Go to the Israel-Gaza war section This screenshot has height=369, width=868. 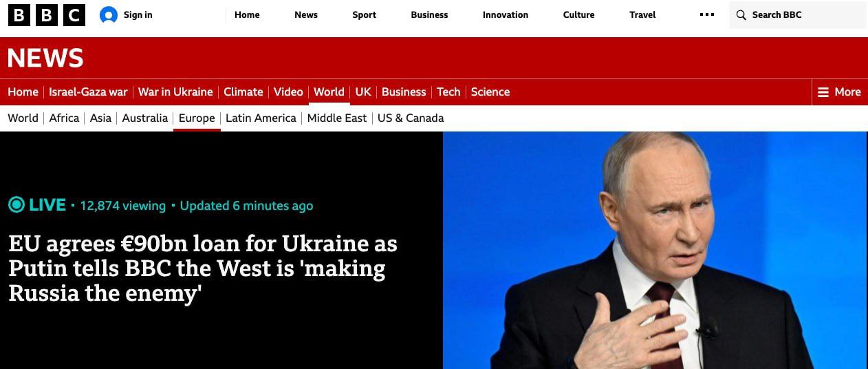(88, 92)
